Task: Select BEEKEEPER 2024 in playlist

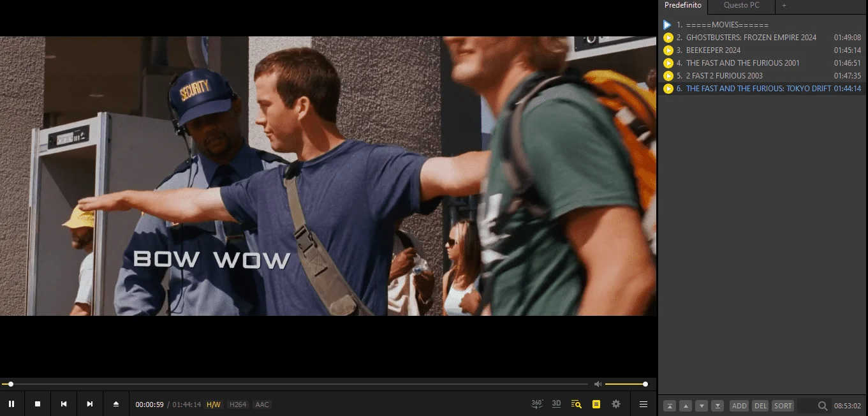Action: tap(762, 50)
